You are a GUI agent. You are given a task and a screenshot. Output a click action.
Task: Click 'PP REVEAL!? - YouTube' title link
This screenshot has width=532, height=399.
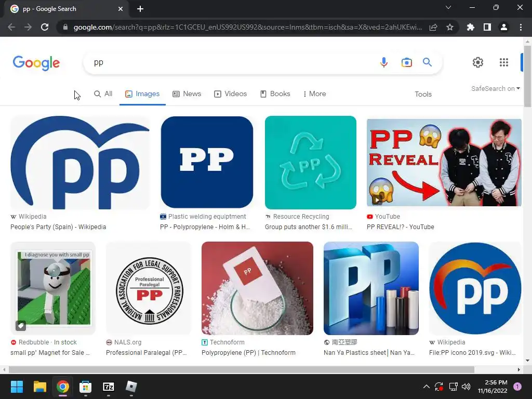(x=401, y=227)
